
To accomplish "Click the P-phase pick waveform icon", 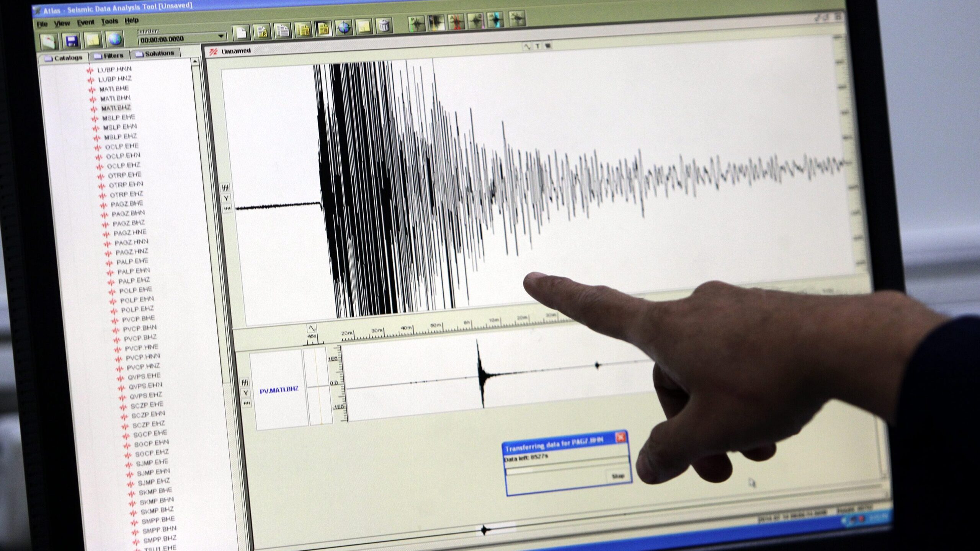I will (416, 23).
